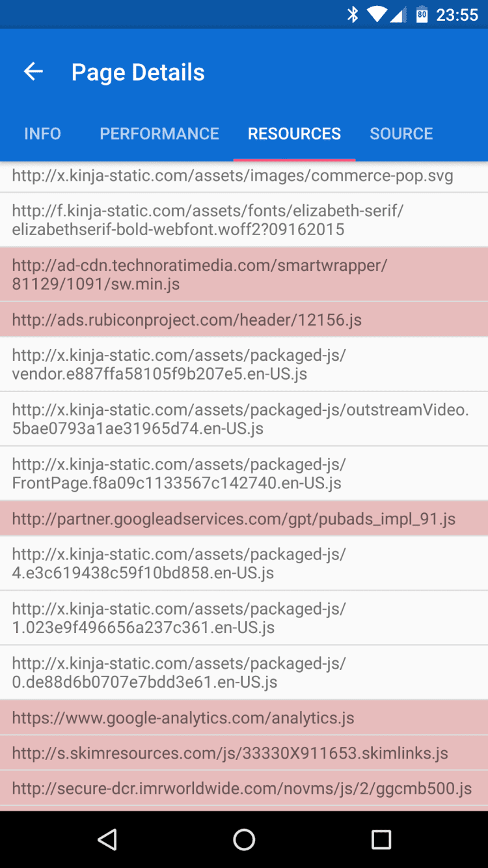This screenshot has width=488, height=868.
Task: Go to the SOURCE tab
Action: (x=401, y=133)
